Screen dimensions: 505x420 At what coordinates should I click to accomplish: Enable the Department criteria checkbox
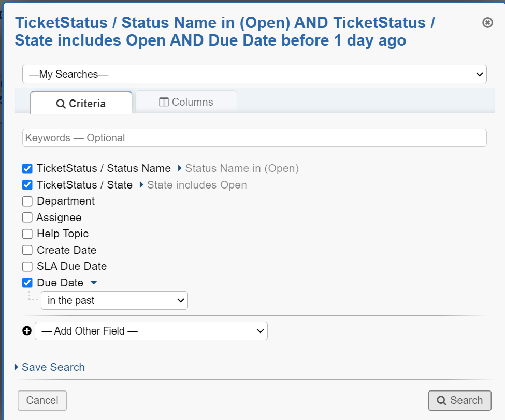click(27, 201)
